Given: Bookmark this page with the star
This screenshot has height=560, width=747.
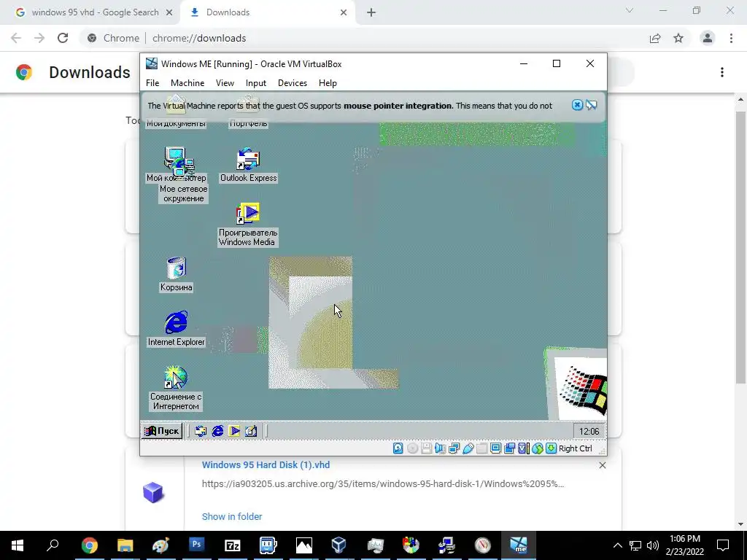Looking at the screenshot, I should pyautogui.click(x=678, y=38).
